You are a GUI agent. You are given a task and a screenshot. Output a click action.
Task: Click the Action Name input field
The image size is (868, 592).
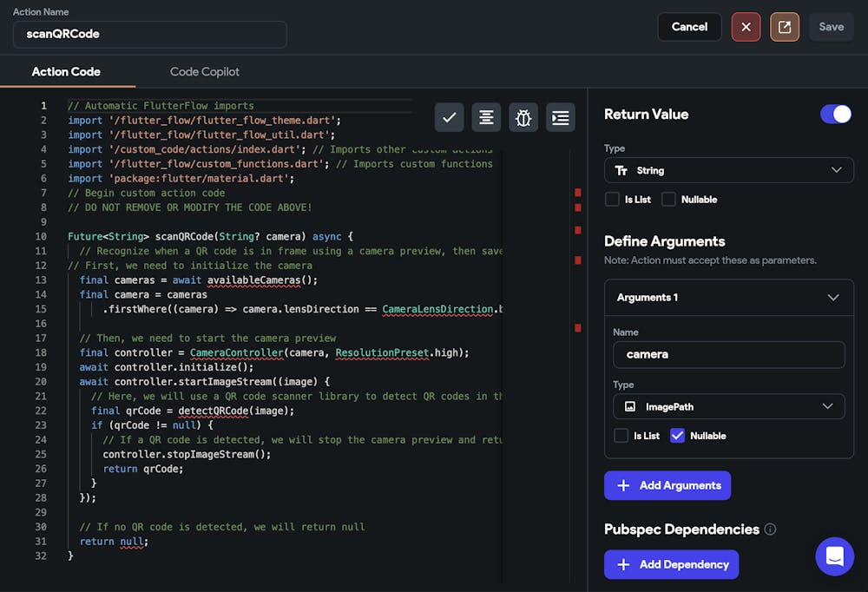tap(150, 35)
